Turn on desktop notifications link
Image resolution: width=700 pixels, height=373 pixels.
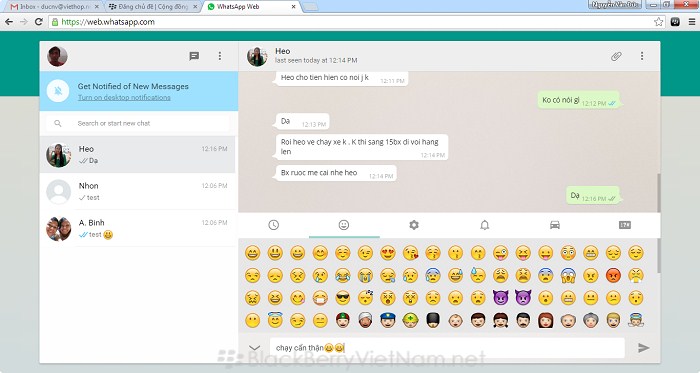point(124,97)
